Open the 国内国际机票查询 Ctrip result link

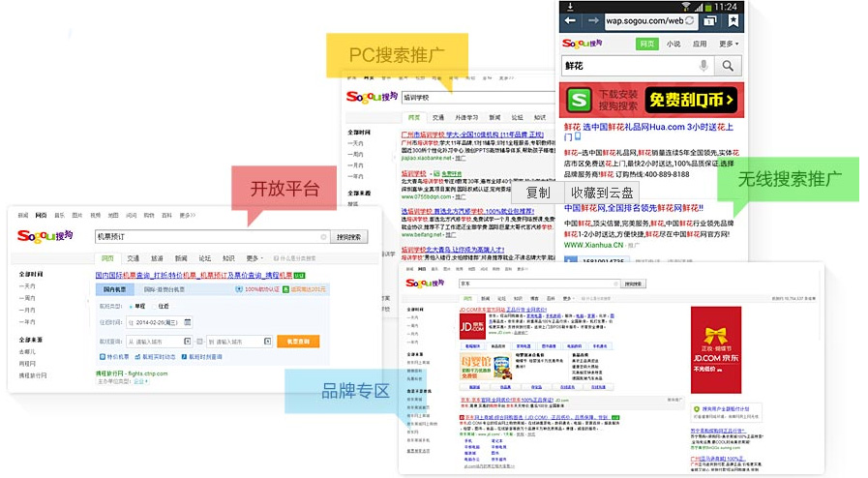click(x=194, y=275)
